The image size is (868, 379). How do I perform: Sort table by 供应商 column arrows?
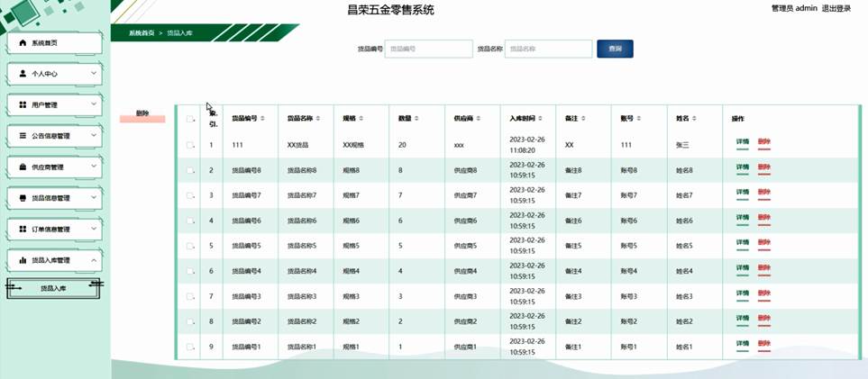click(479, 119)
